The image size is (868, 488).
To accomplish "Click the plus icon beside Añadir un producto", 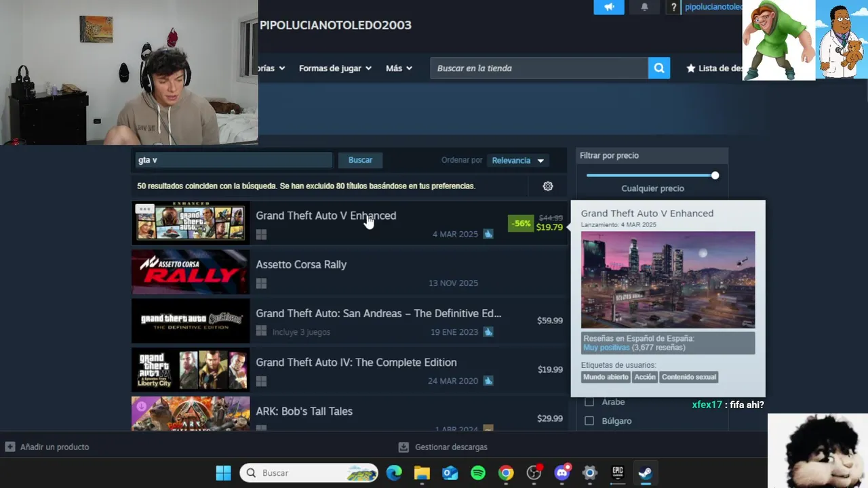I will tap(10, 447).
